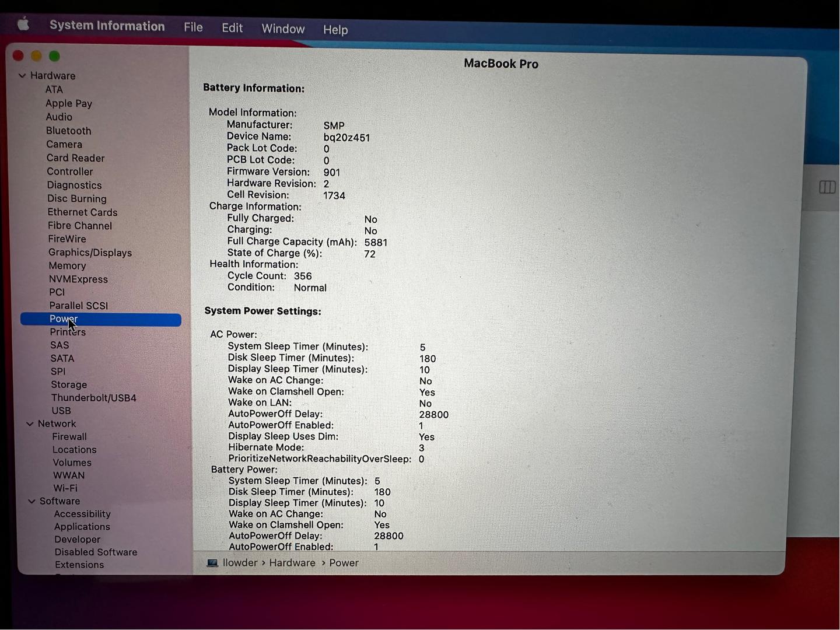Viewport: 840px width, 630px height.
Task: Select SAS in the sidebar
Action: 60,345
